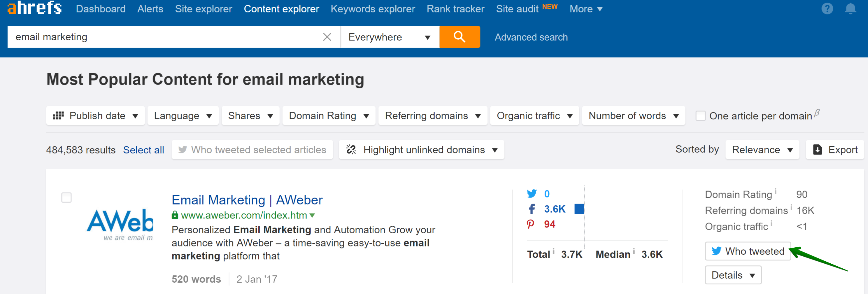Clear the search query with X
The image size is (868, 294).
[327, 37]
